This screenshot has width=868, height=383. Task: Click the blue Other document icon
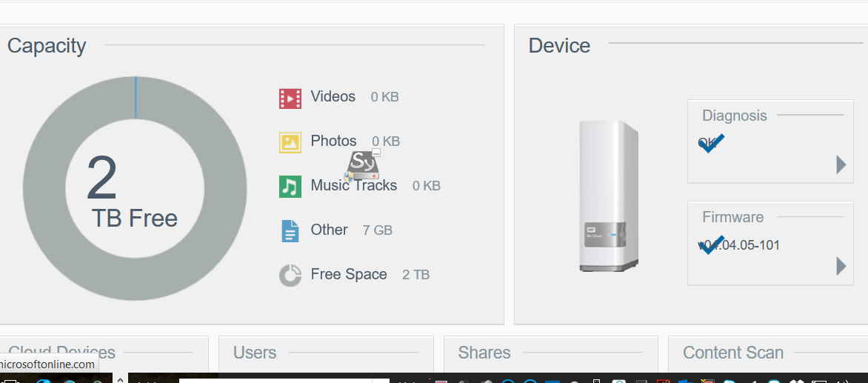click(290, 231)
